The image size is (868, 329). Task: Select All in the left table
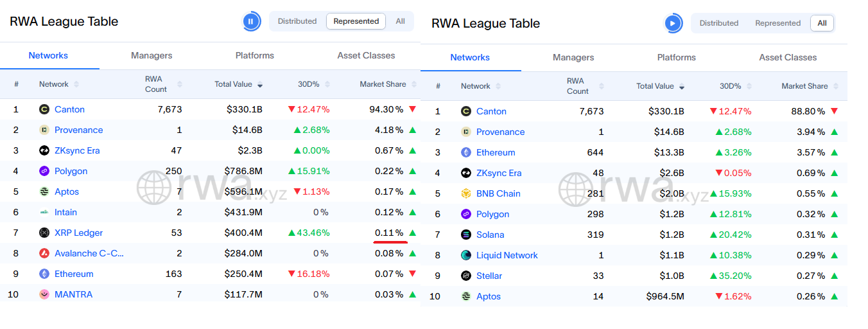click(x=400, y=21)
